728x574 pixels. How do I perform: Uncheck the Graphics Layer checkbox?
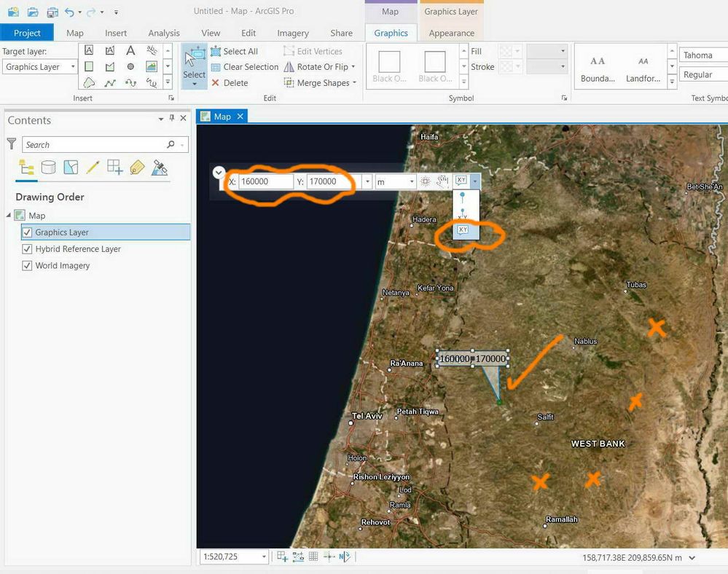(x=28, y=232)
